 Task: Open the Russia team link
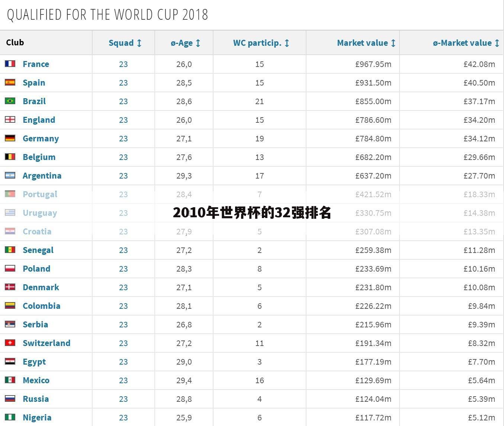coord(36,399)
